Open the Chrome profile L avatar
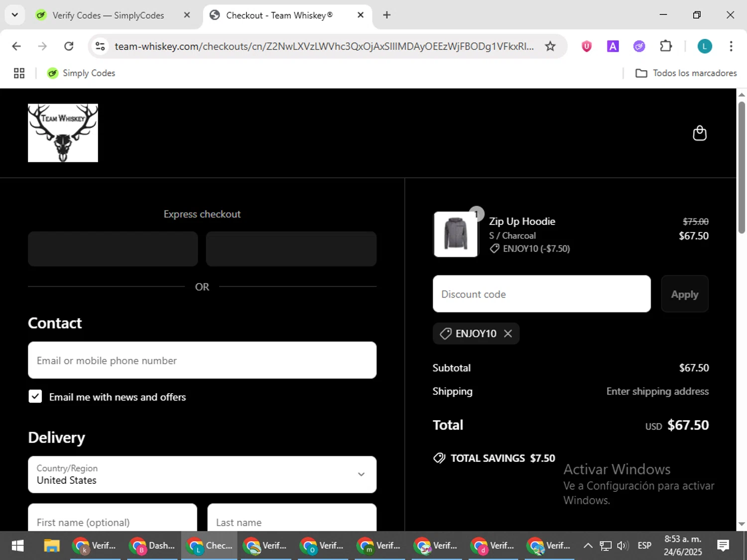 pos(705,46)
